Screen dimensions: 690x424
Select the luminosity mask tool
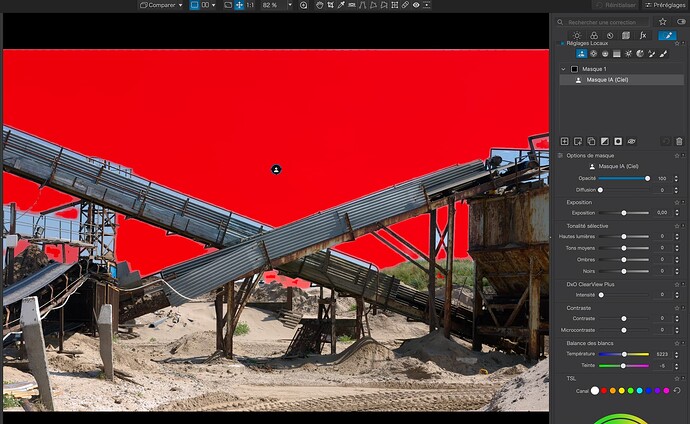tap(628, 54)
